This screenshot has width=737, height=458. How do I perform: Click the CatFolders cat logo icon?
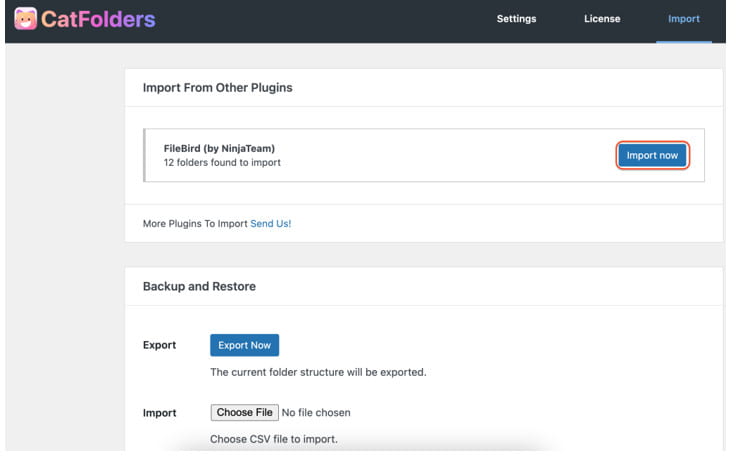pos(25,19)
